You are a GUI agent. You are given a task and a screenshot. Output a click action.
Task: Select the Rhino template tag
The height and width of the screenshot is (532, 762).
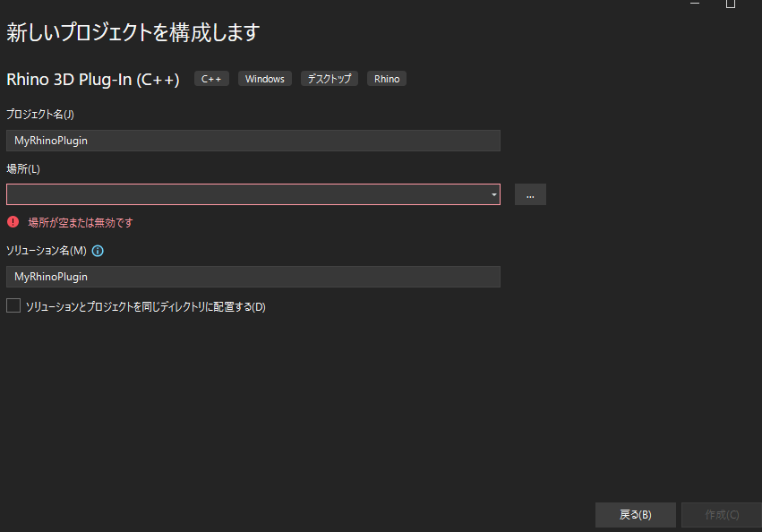(x=386, y=78)
